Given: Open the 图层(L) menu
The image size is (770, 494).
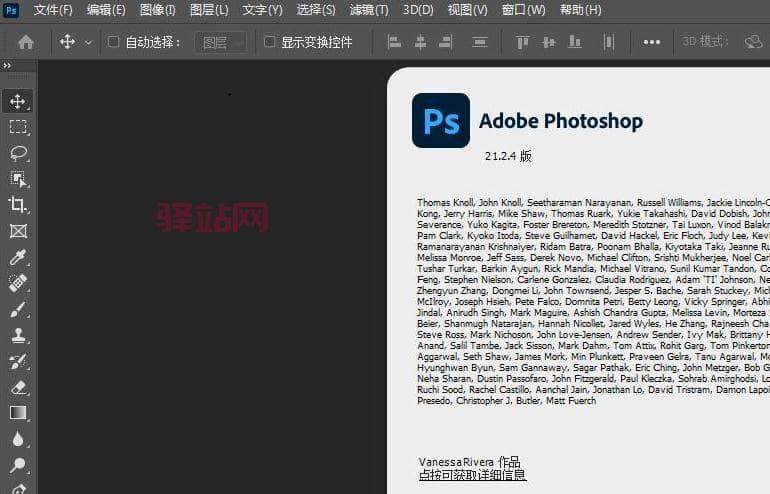Looking at the screenshot, I should tap(209, 10).
